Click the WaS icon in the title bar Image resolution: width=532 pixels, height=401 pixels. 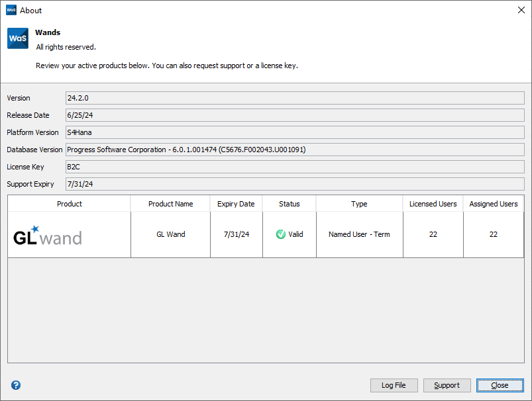11,10
